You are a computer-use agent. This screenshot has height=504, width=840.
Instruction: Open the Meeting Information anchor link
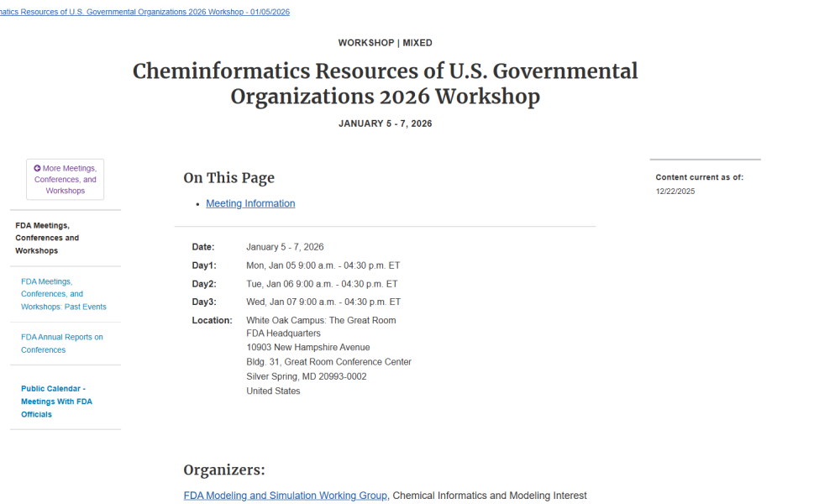(250, 203)
